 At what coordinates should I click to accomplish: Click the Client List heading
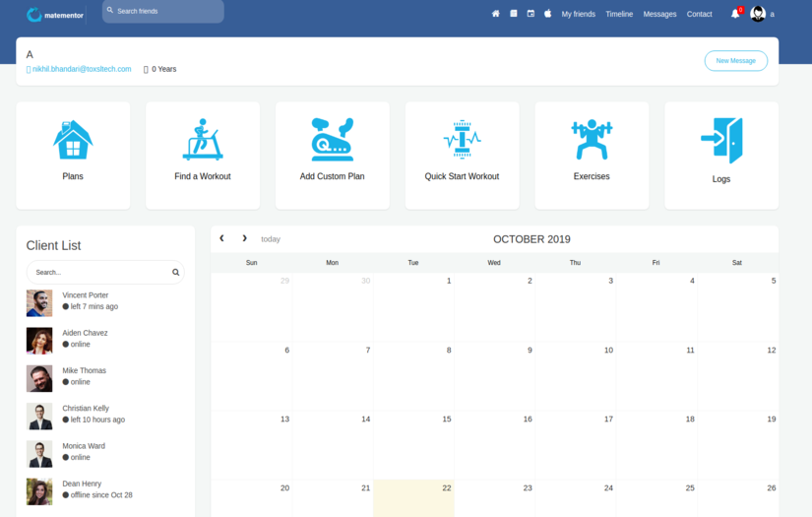tap(54, 245)
